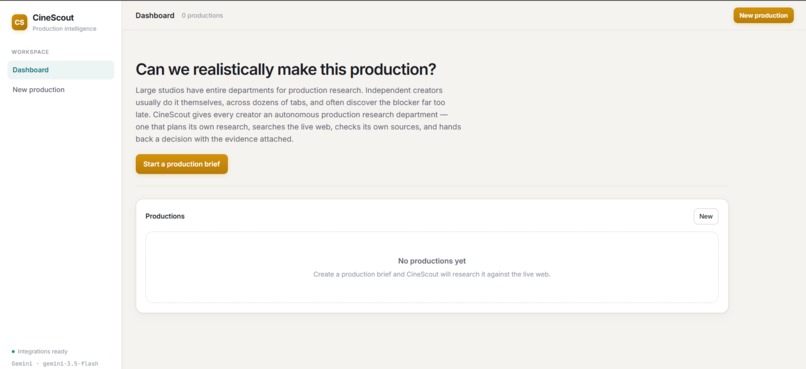Click the 'Dashboard' header title
The height and width of the screenshot is (369, 806).
[155, 15]
